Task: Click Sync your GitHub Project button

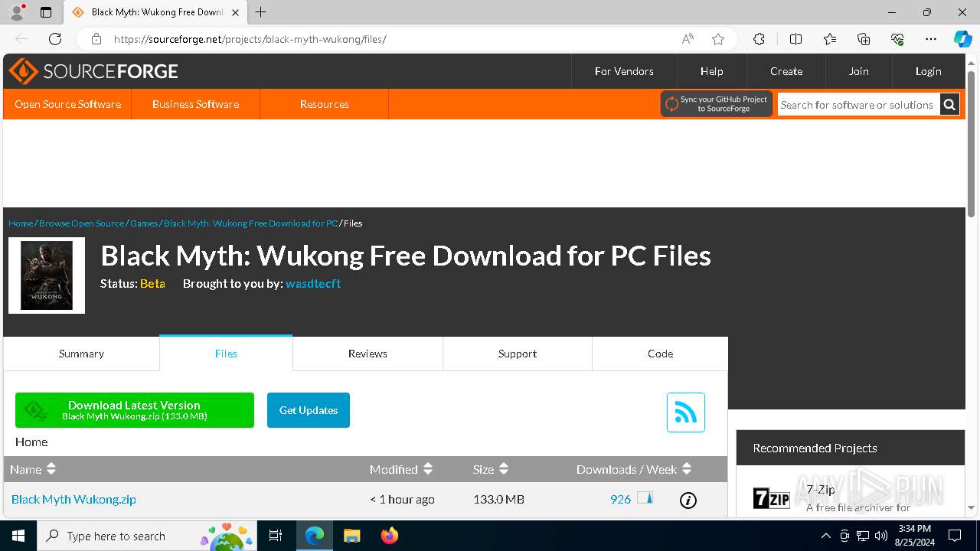Action: [x=717, y=104]
